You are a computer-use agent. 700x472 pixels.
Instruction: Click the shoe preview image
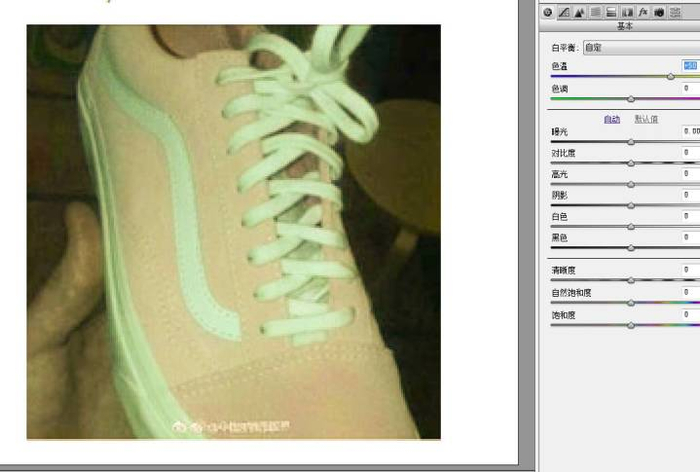(233, 232)
